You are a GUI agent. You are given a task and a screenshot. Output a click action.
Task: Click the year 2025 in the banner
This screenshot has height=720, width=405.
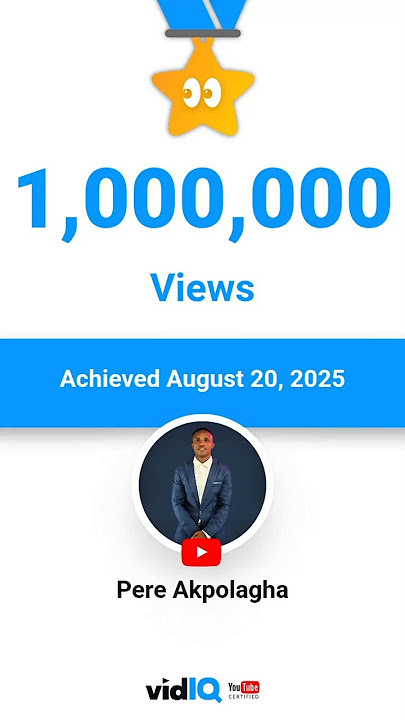[317, 379]
